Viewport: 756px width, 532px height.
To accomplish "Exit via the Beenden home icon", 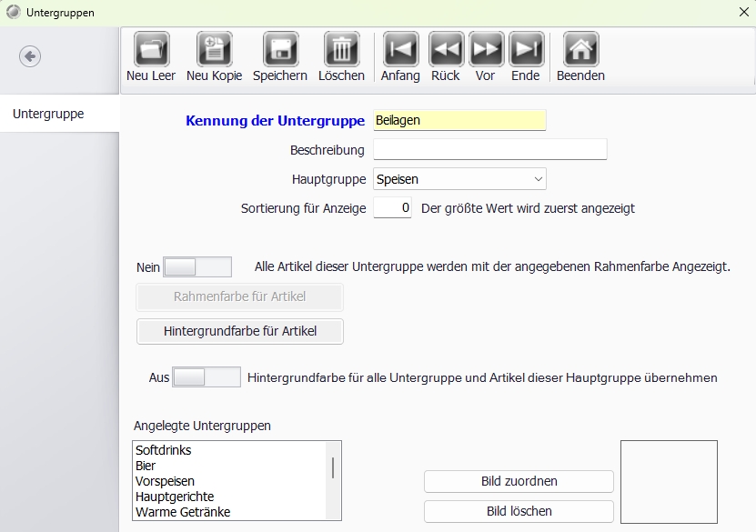I will coord(581,49).
